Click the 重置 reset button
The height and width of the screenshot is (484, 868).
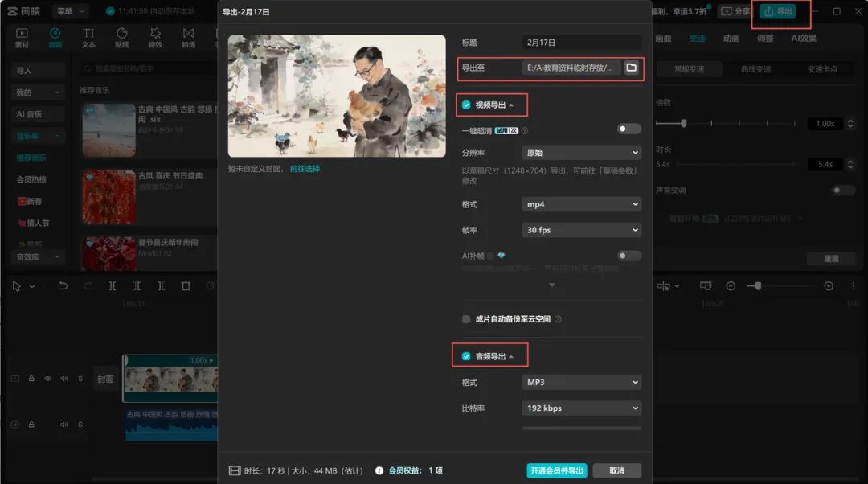point(831,259)
